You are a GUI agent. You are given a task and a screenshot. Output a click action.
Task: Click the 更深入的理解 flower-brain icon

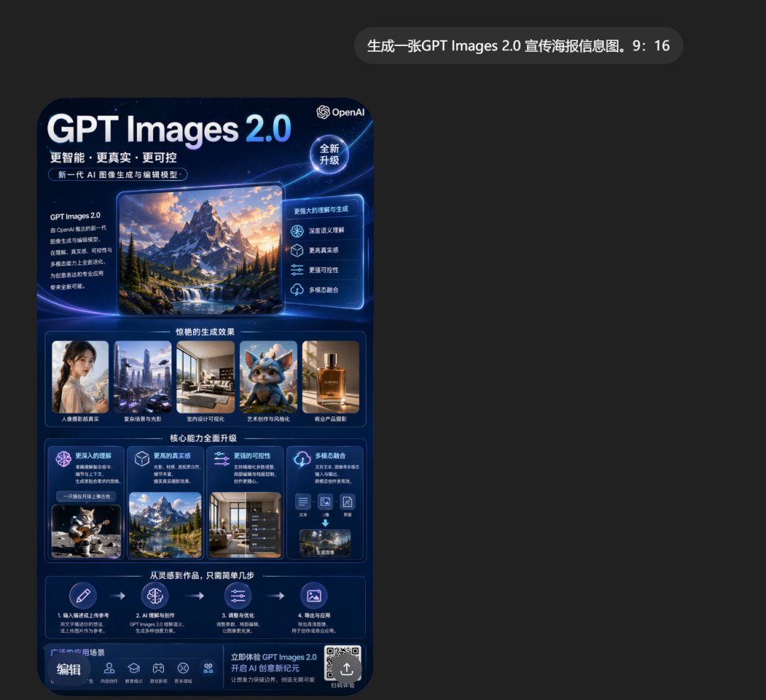click(64, 459)
